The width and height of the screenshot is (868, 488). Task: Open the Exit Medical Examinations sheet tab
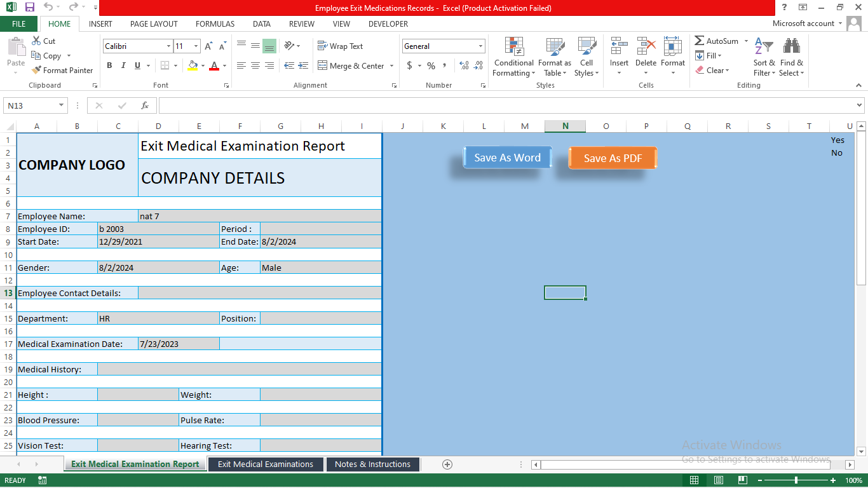(x=266, y=464)
